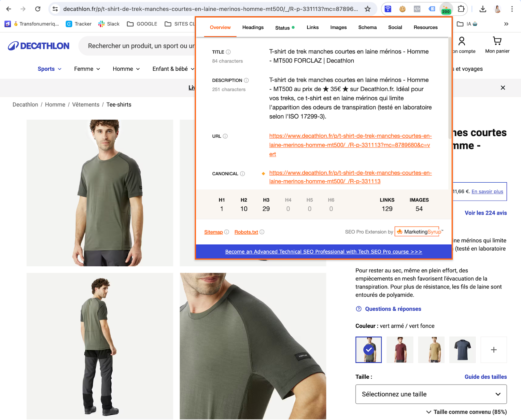Visit the MarketingSyrup logo link

click(419, 231)
